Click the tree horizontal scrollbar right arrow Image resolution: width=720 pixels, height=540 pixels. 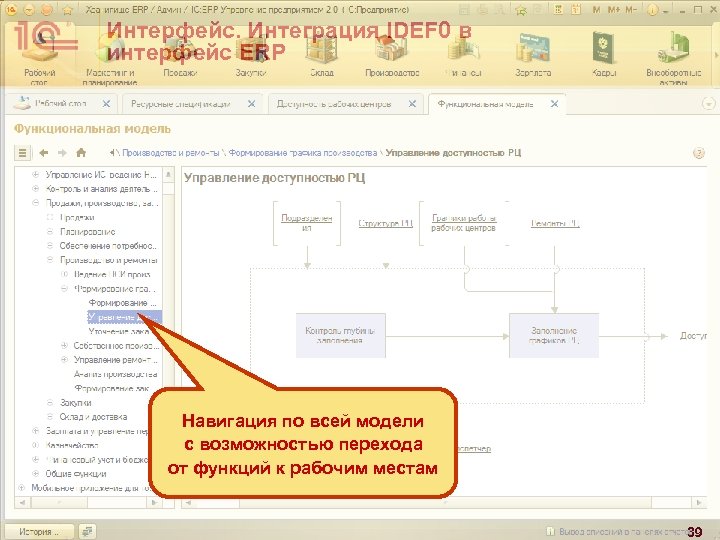(x=154, y=503)
